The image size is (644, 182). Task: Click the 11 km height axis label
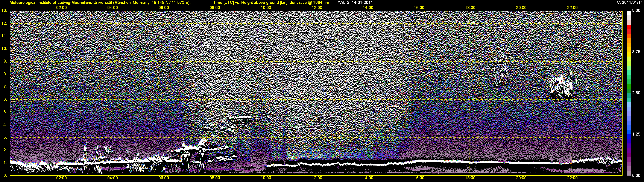[x=4, y=36]
